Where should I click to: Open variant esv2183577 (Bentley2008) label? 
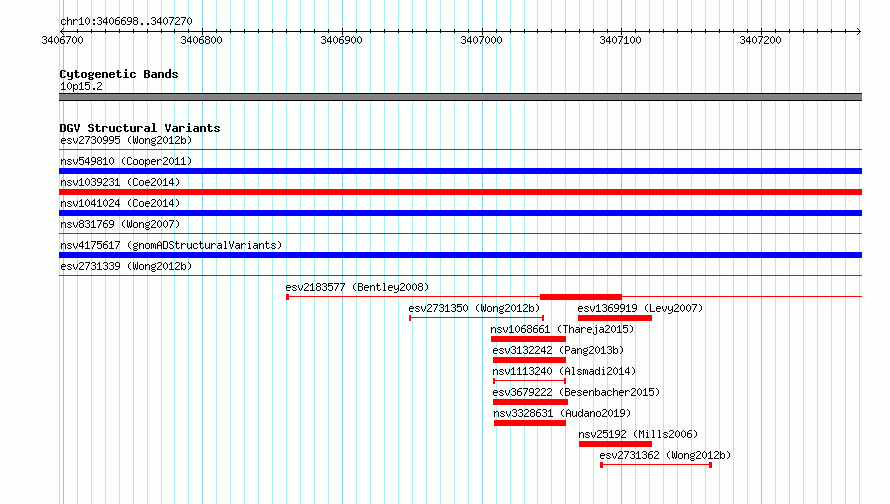357,287
